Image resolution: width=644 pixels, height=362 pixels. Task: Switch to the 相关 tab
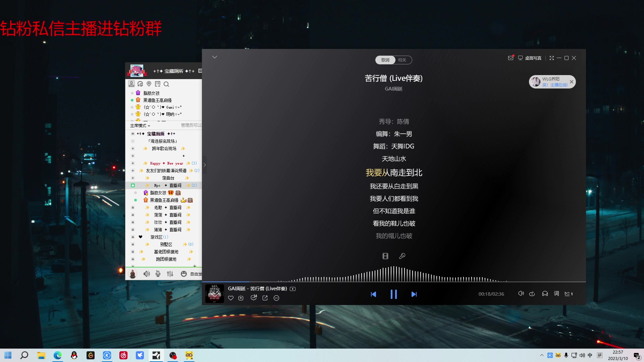pos(402,60)
